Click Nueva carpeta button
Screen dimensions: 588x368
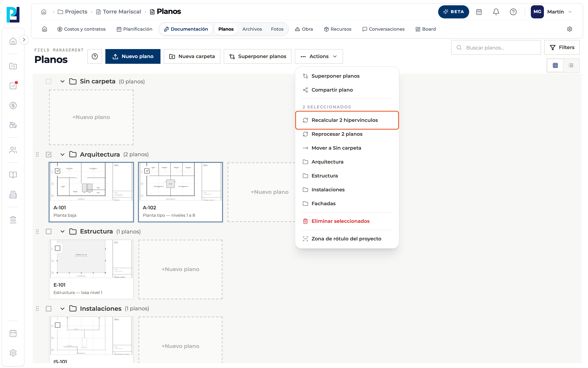point(192,56)
